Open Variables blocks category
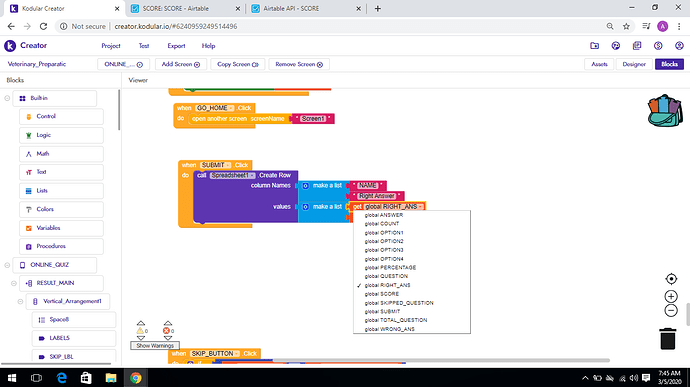 pos(61,228)
